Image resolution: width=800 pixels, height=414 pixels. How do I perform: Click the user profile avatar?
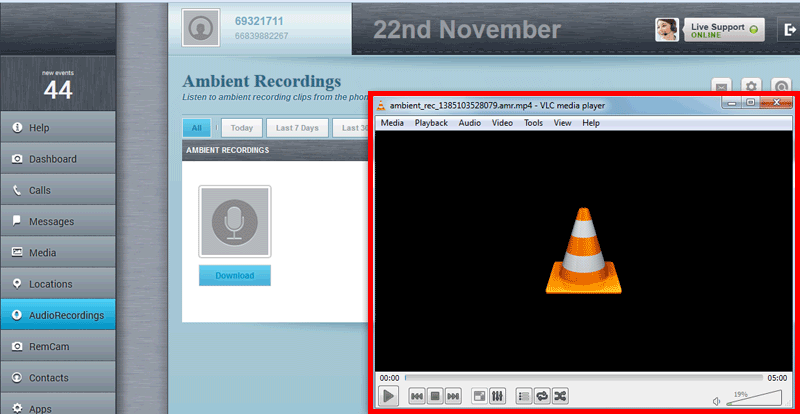coord(201,28)
